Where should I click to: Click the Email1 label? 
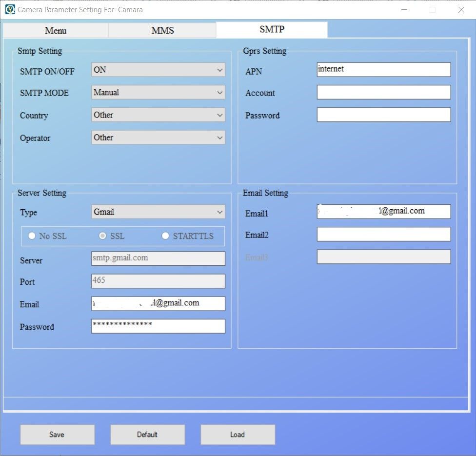[257, 214]
